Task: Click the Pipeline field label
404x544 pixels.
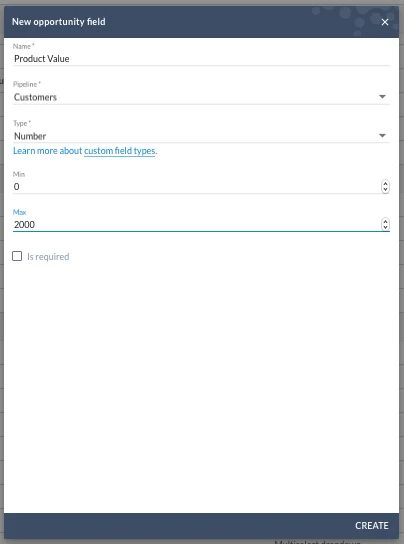Action: pyautogui.click(x=27, y=84)
